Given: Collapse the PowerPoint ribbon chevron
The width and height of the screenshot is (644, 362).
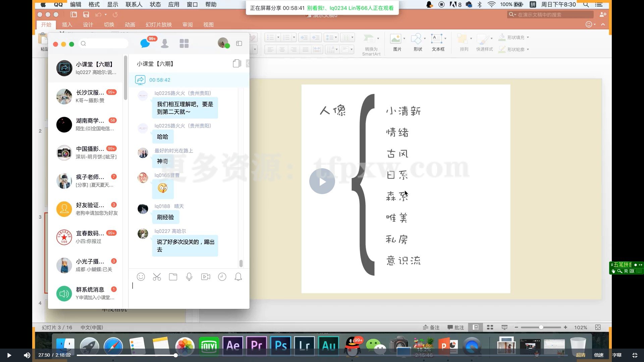Looking at the screenshot, I should (603, 24).
